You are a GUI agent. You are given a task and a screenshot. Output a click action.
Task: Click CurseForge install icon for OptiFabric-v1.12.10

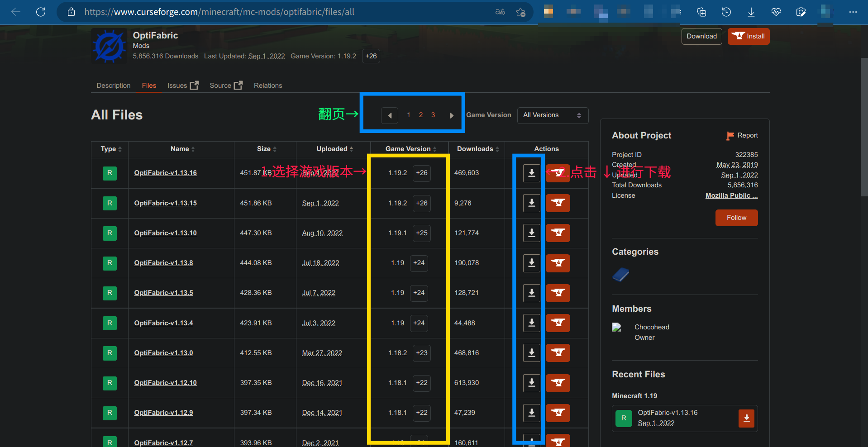click(558, 383)
